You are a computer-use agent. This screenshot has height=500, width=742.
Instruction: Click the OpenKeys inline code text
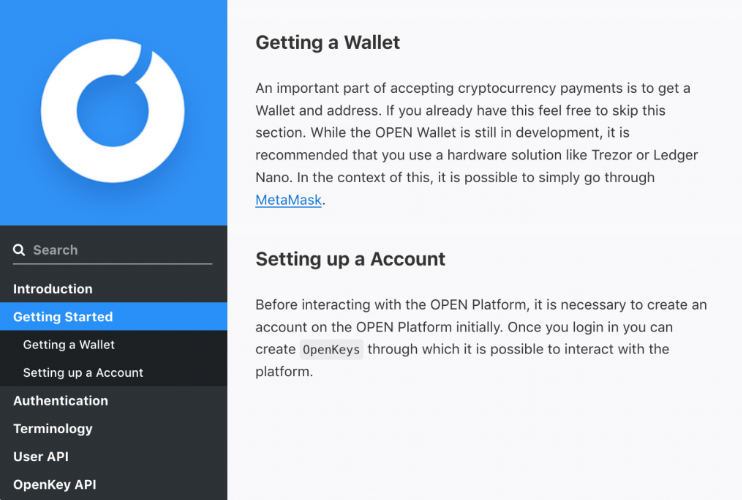click(331, 350)
